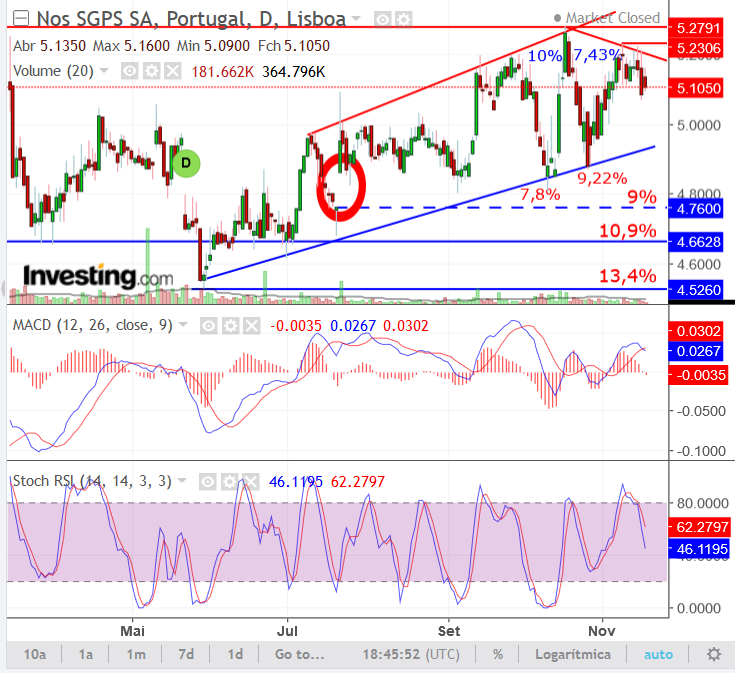
Task: Click the MACD 0.0267 axis label
Action: 698,351
